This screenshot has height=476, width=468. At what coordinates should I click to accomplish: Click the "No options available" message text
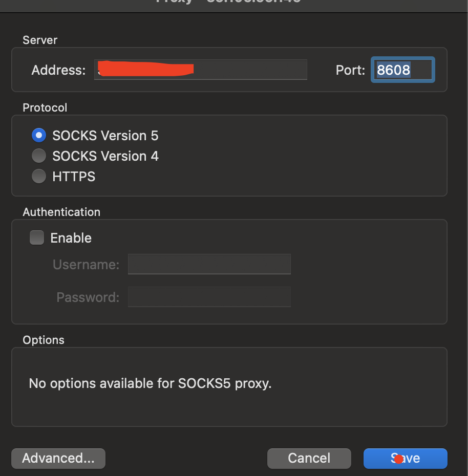pos(150,383)
